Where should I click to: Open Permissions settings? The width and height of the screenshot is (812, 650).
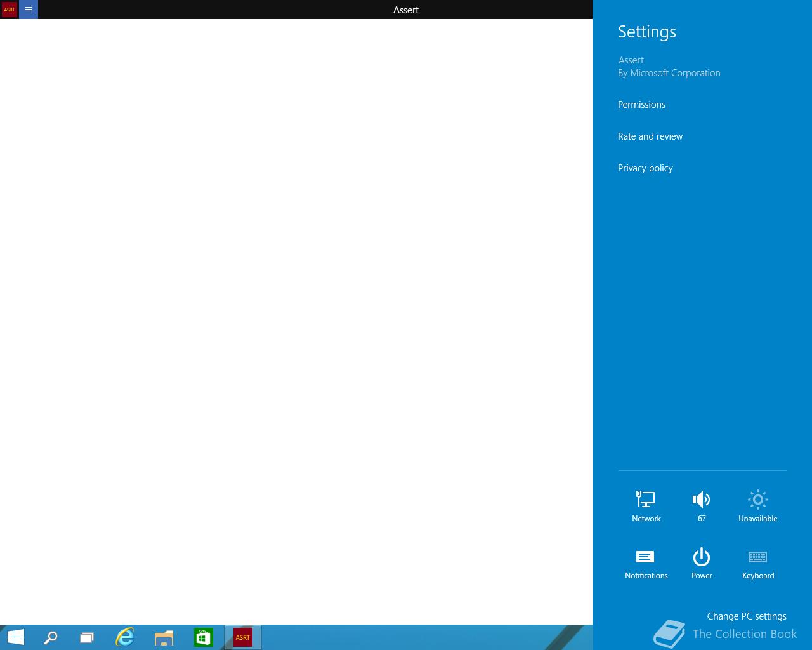point(641,105)
